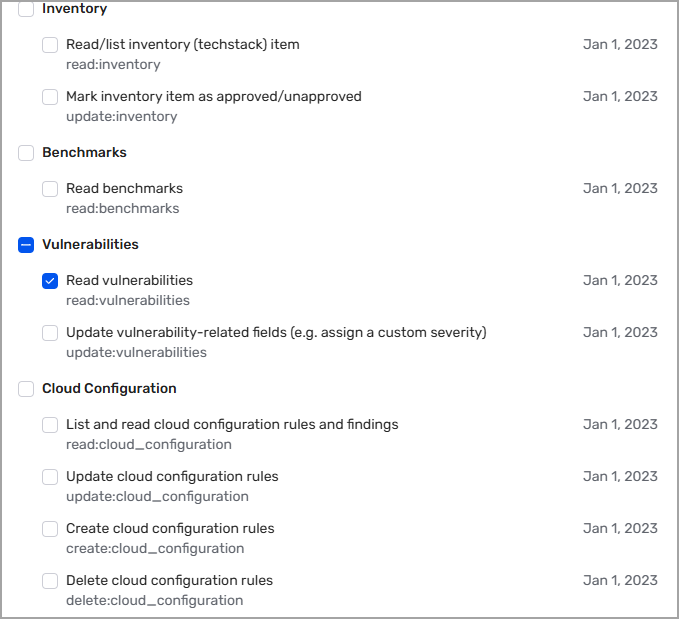Uncheck the Read vulnerabilities checkbox
Image resolution: width=679 pixels, height=619 pixels.
pyautogui.click(x=50, y=281)
